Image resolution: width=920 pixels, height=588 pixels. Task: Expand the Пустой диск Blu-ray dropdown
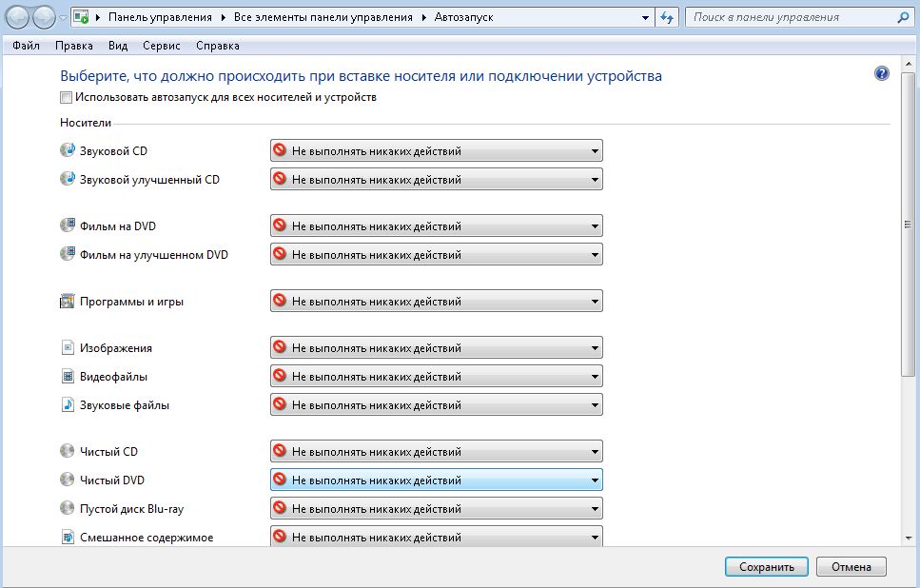click(x=436, y=509)
